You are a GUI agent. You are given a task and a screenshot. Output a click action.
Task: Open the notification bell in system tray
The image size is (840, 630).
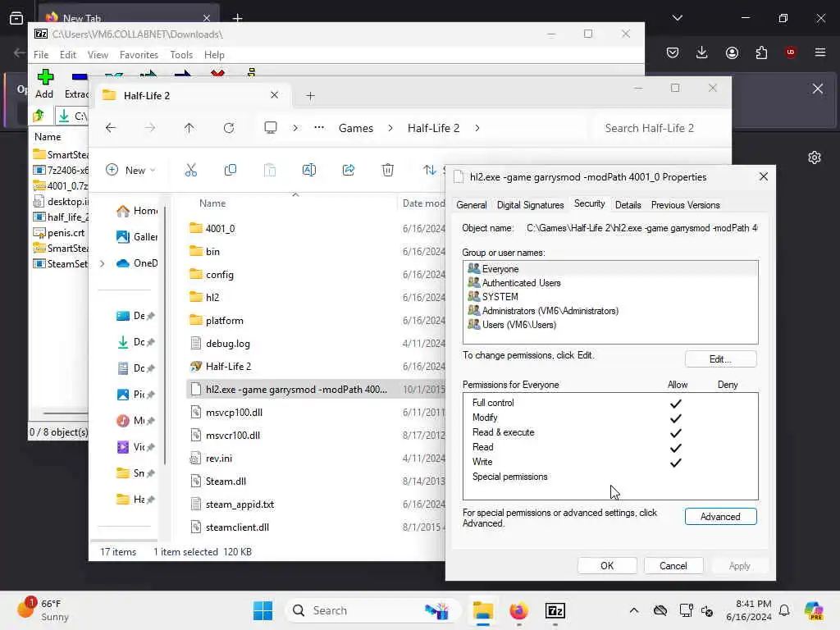(x=784, y=610)
